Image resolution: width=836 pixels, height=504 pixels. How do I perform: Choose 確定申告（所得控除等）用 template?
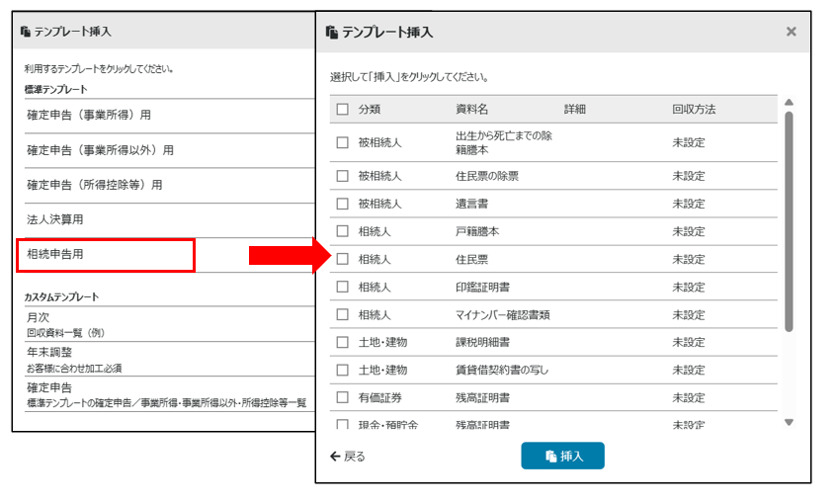click(95, 184)
